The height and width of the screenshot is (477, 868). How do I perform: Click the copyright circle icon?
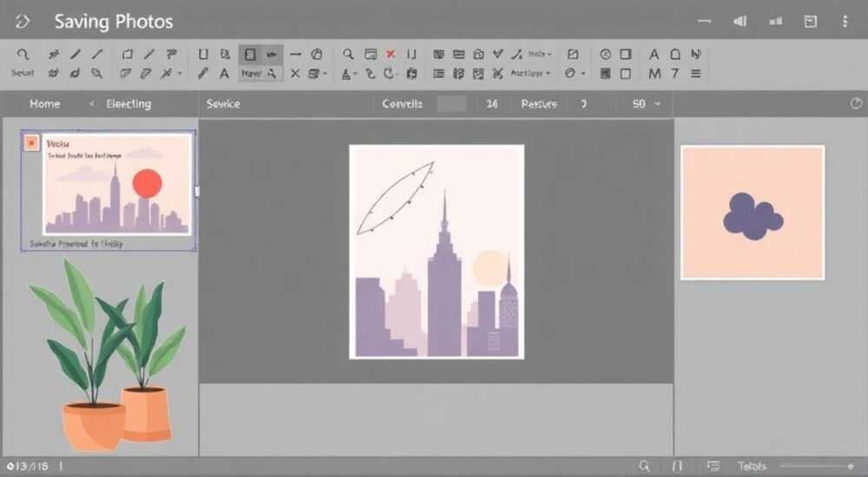tap(606, 55)
